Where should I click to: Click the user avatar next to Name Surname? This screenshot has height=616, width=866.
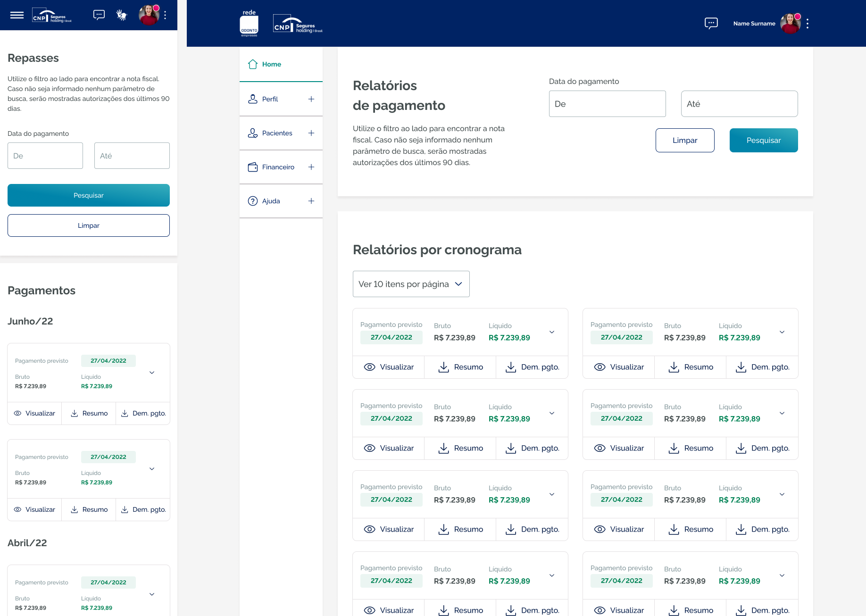point(790,24)
